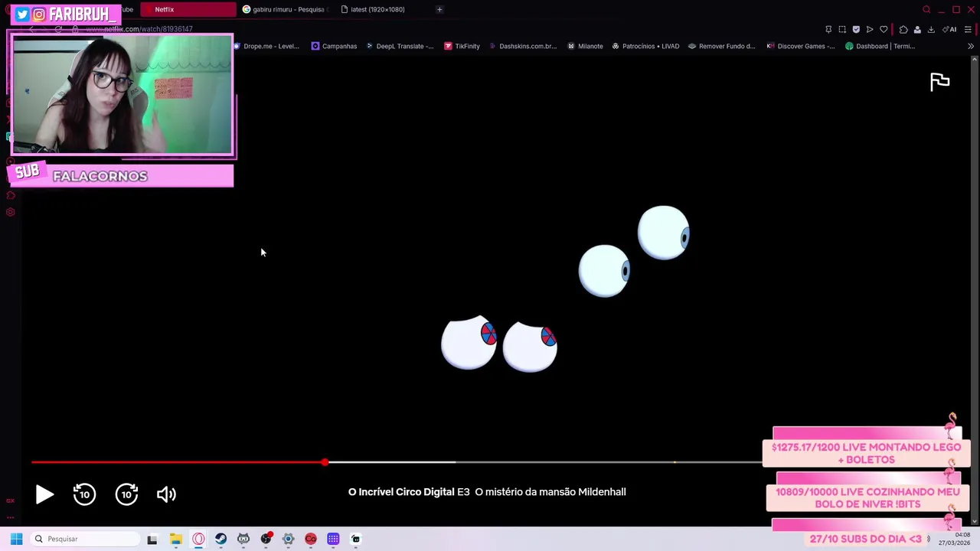Open a new browser tab

pos(439,9)
